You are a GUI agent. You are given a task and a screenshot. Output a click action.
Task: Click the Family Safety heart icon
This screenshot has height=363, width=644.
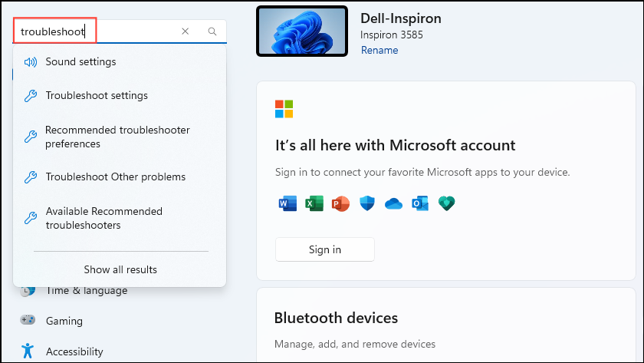pos(446,203)
